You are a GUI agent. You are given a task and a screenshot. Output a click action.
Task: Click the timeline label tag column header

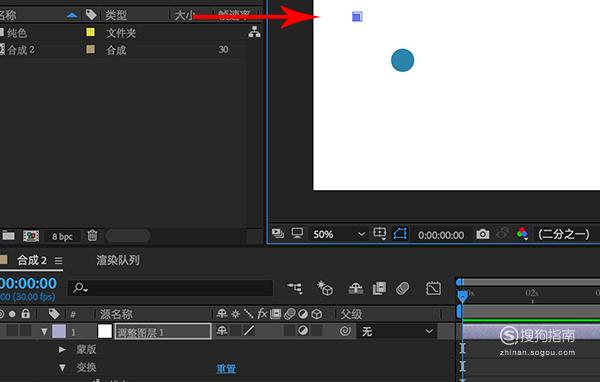pyautogui.click(x=54, y=314)
